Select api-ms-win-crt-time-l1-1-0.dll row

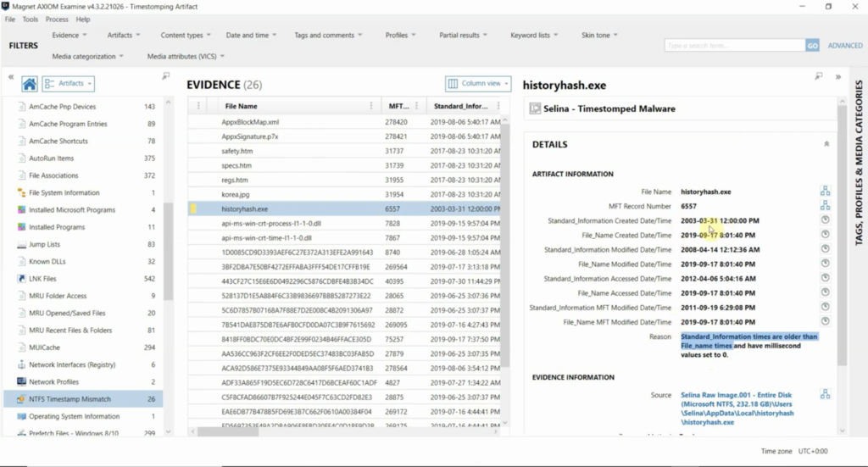pyautogui.click(x=345, y=238)
